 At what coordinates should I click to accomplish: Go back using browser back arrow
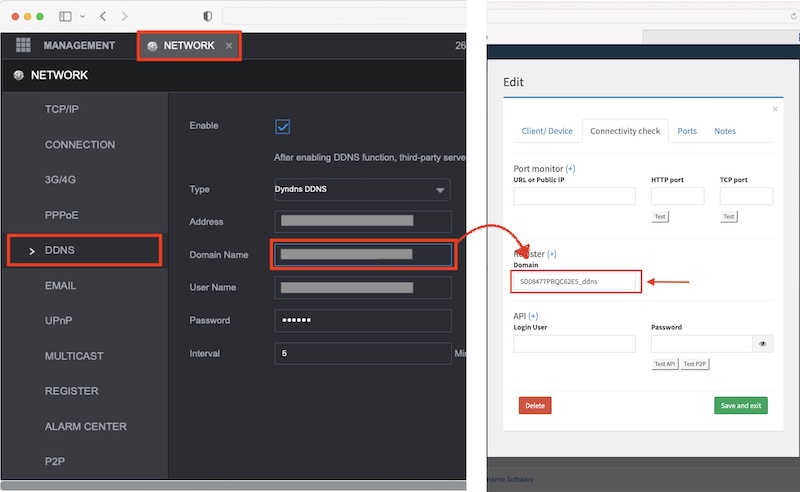104,17
